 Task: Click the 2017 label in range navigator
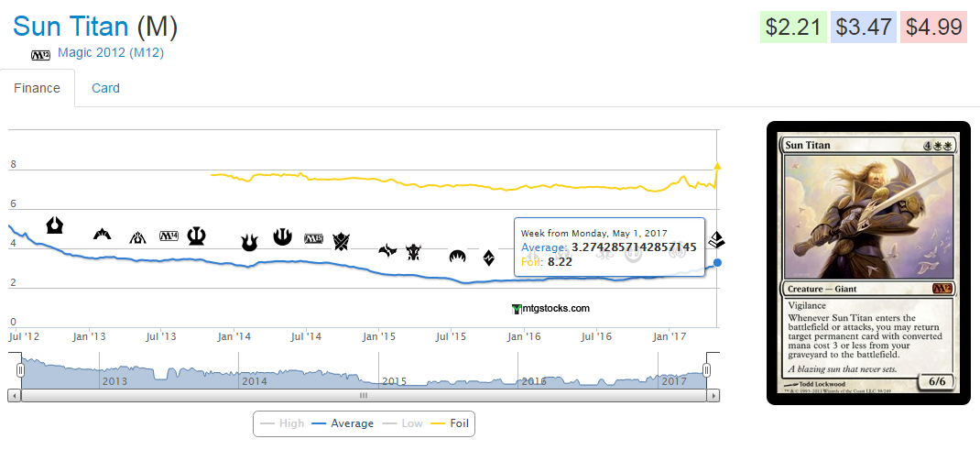pyautogui.click(x=674, y=381)
